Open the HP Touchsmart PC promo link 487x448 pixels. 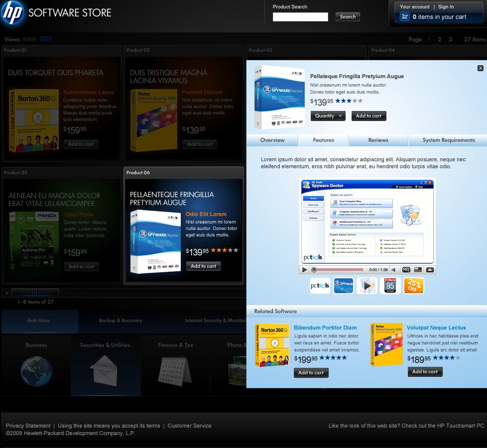(406, 426)
